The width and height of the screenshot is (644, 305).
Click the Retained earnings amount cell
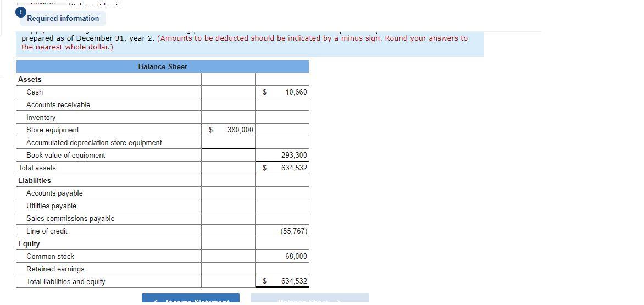tap(282, 269)
